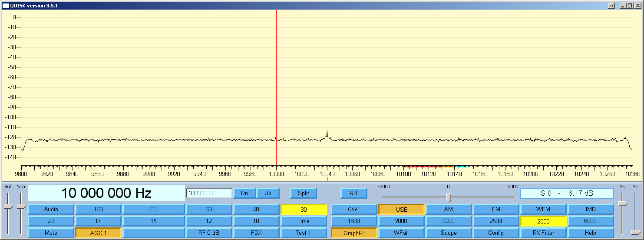Click the Time band button
The width and height of the screenshot is (644, 240).
(304, 221)
